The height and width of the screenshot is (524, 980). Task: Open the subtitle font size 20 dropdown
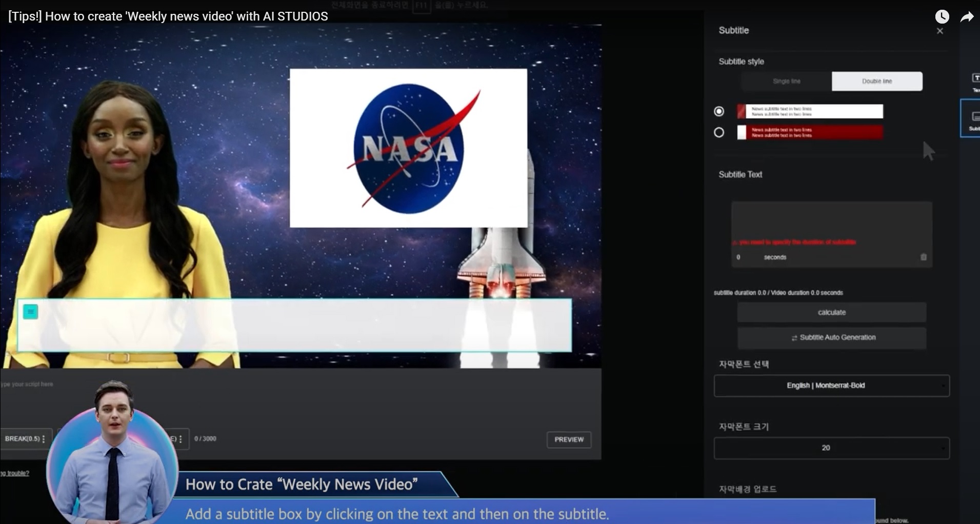(831, 448)
